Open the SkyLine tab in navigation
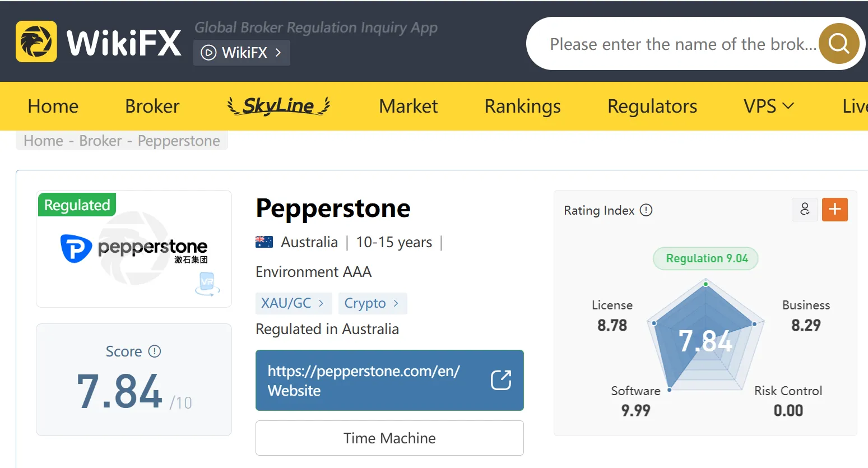The height and width of the screenshot is (468, 868). pyautogui.click(x=278, y=105)
